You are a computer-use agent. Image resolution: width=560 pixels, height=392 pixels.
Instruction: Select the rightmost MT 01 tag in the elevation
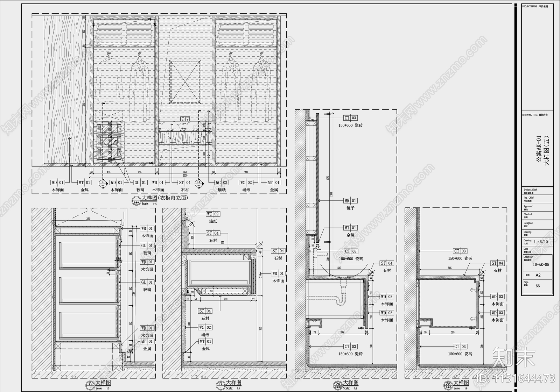point(274,183)
